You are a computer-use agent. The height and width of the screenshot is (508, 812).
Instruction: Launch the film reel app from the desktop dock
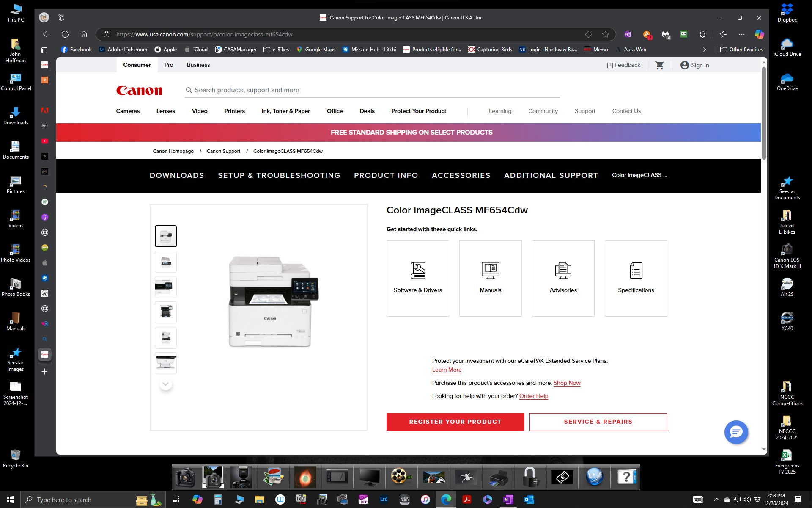click(x=401, y=477)
